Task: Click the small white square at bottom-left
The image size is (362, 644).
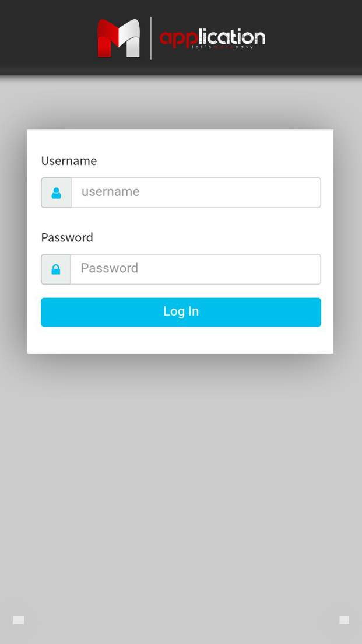Action: (x=19, y=620)
